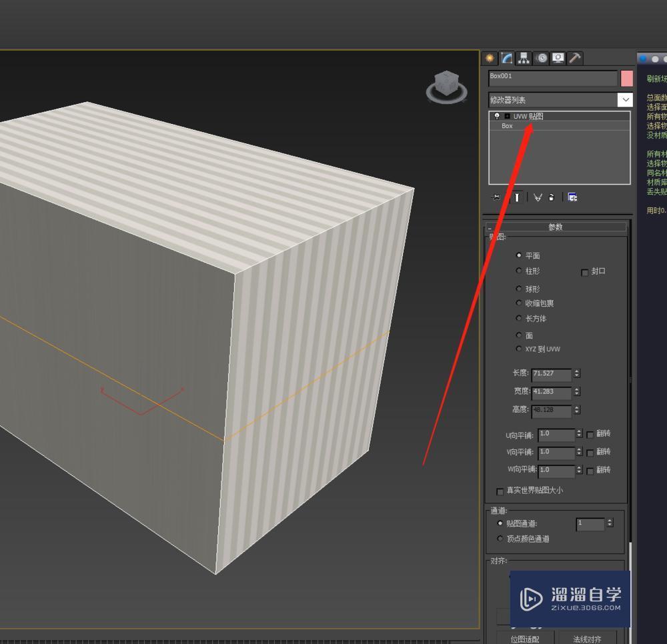This screenshot has height=644, width=667.
Task: Click the Pin Stack icon
Action: [x=497, y=197]
